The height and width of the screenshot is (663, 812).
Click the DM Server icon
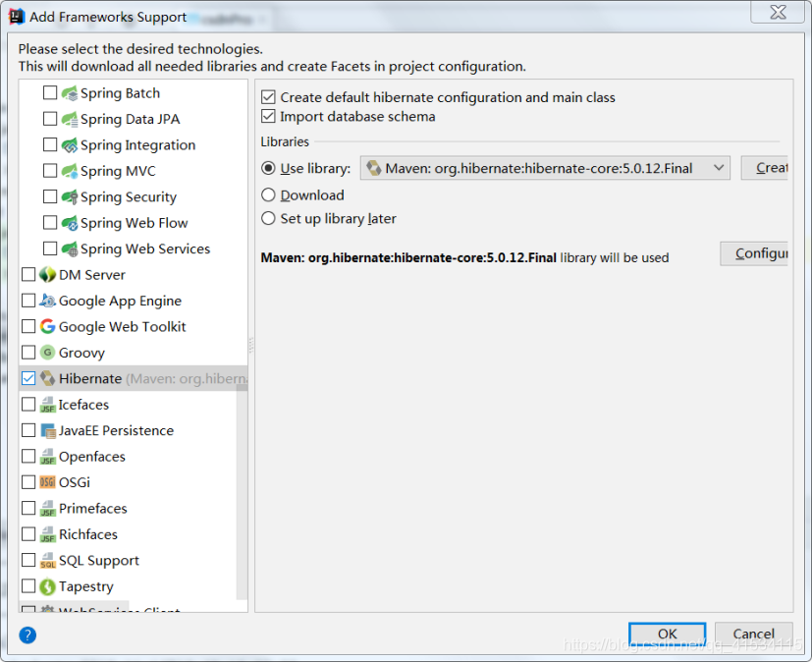(48, 274)
